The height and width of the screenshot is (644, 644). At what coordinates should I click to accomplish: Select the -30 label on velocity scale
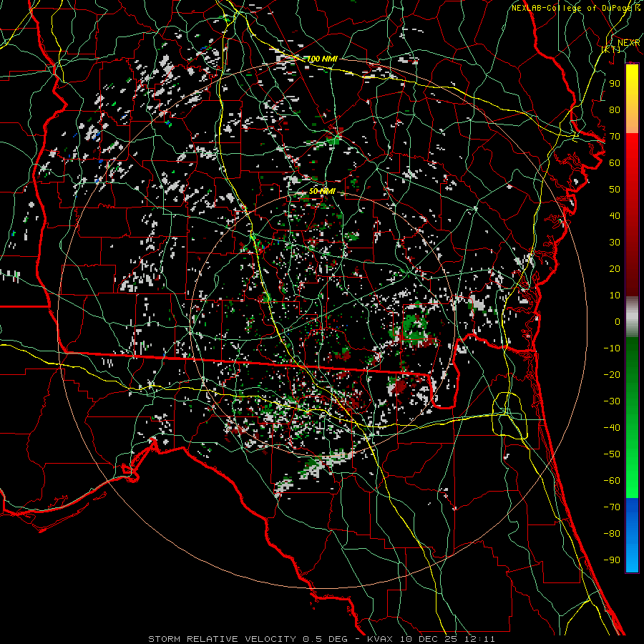(612, 401)
